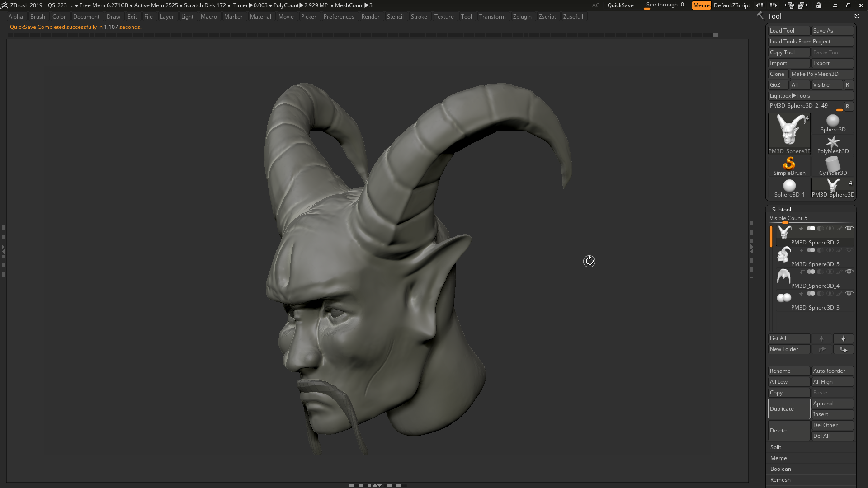Viewport: 868px width, 488px height.
Task: Move subtool down with the down arrow
Action: point(843,338)
